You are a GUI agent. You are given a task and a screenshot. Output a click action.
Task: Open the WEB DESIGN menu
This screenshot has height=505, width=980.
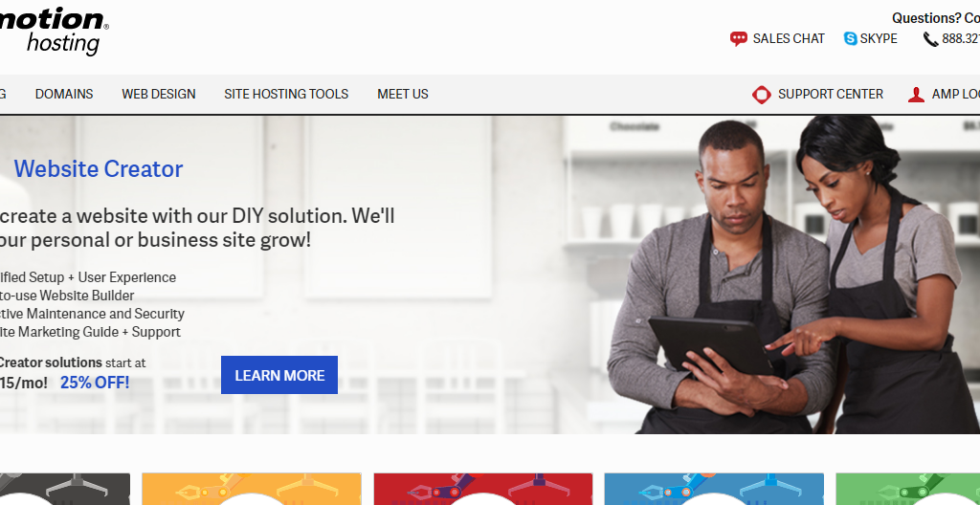pyautogui.click(x=159, y=94)
